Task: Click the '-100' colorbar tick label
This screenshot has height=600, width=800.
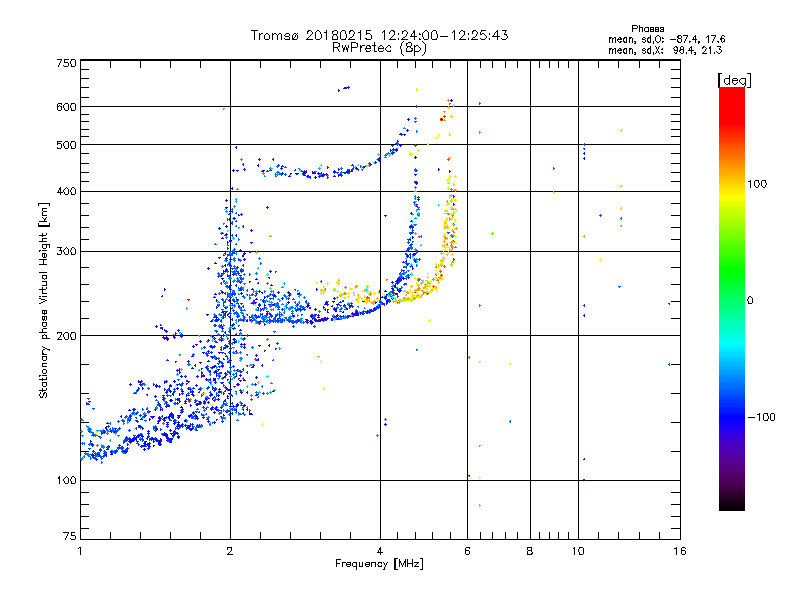Action: [762, 417]
